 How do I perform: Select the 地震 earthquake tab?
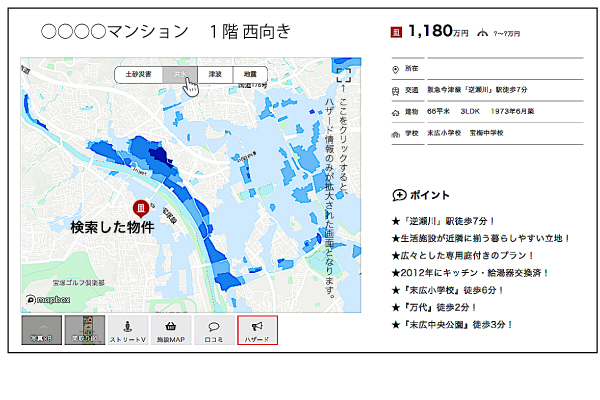point(249,74)
